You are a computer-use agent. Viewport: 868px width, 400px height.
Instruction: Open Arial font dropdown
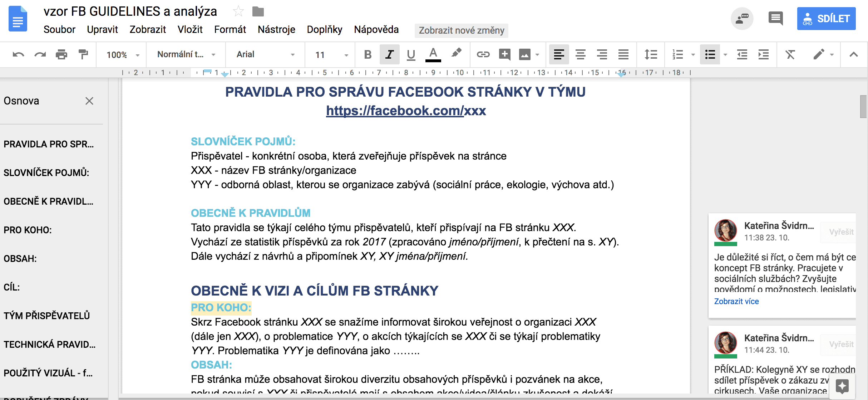pyautogui.click(x=265, y=54)
